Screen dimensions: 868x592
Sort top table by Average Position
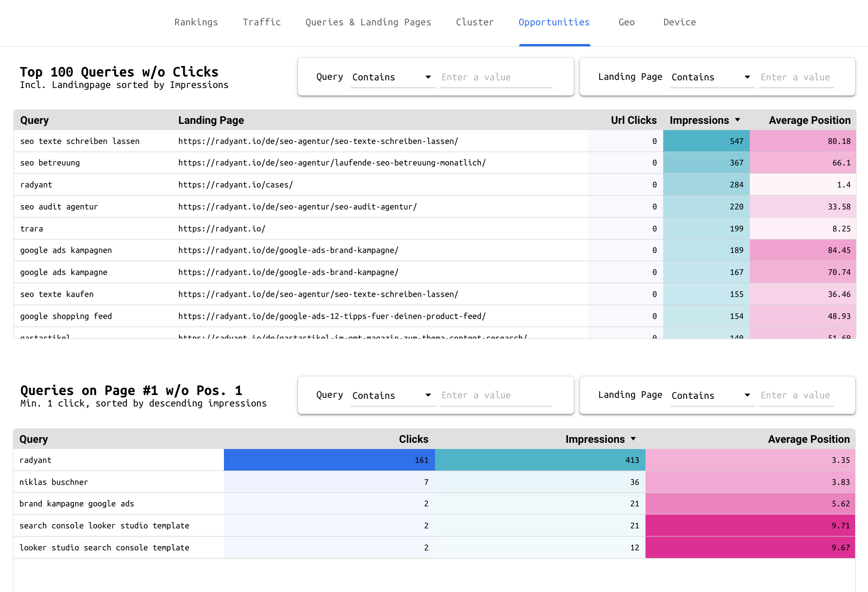click(x=810, y=121)
